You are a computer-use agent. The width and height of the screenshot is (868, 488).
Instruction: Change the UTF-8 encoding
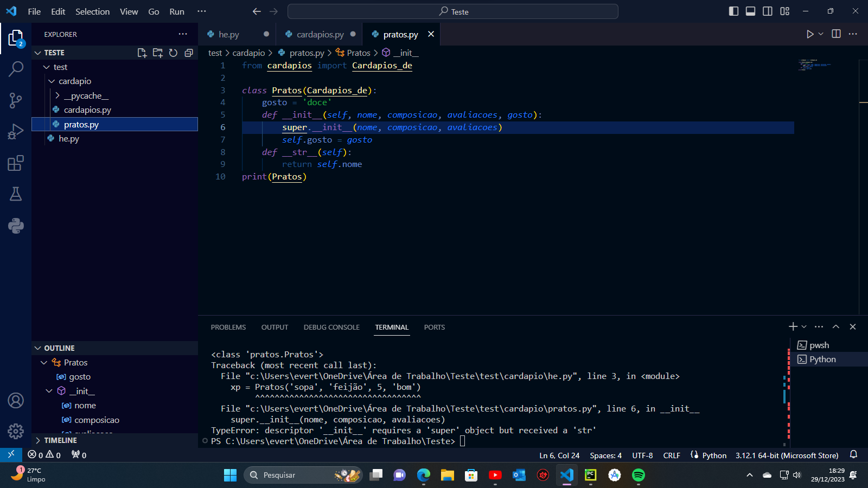(642, 455)
